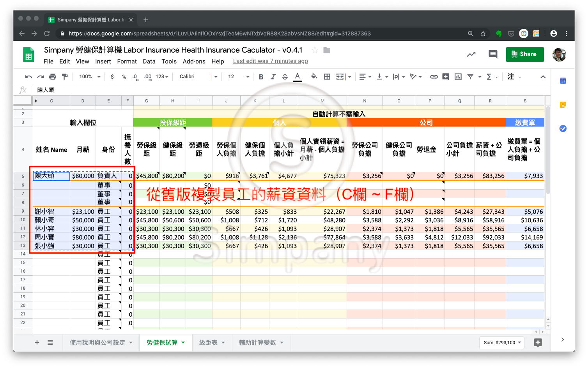Toggle strikethrough formatting
Image resolution: width=588 pixels, height=368 pixels.
coord(285,77)
